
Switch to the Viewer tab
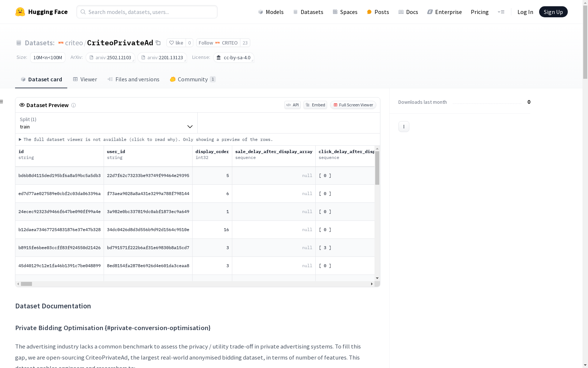85,79
